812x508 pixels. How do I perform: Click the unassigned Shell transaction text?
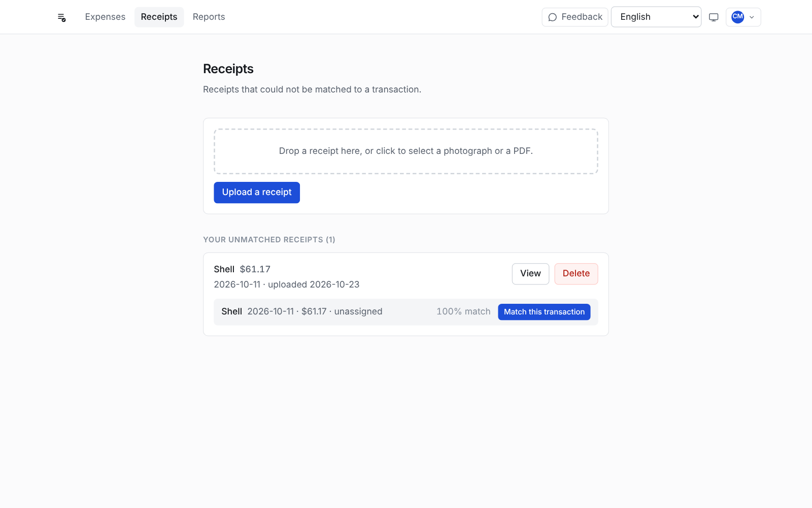(x=301, y=311)
